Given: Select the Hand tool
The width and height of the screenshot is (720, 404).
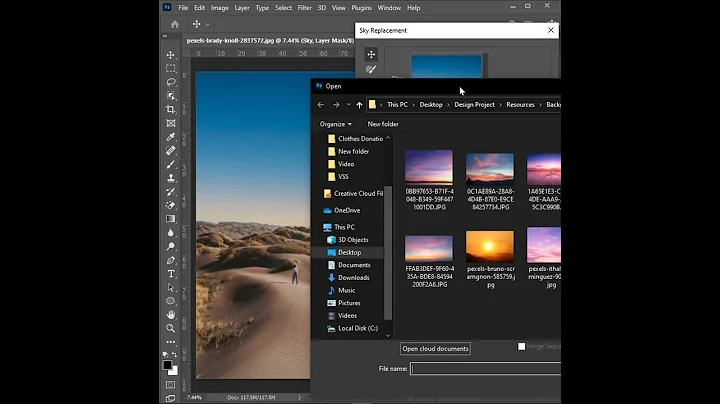Looking at the screenshot, I should click(x=171, y=315).
